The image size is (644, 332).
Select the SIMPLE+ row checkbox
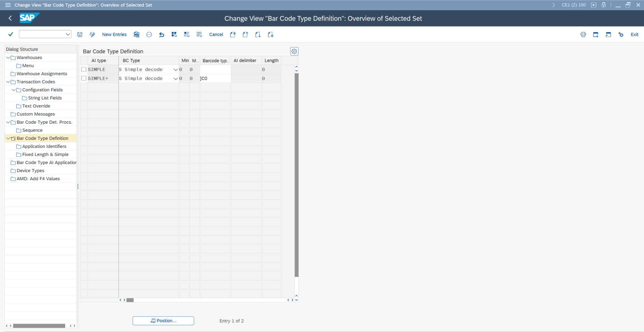(x=84, y=78)
